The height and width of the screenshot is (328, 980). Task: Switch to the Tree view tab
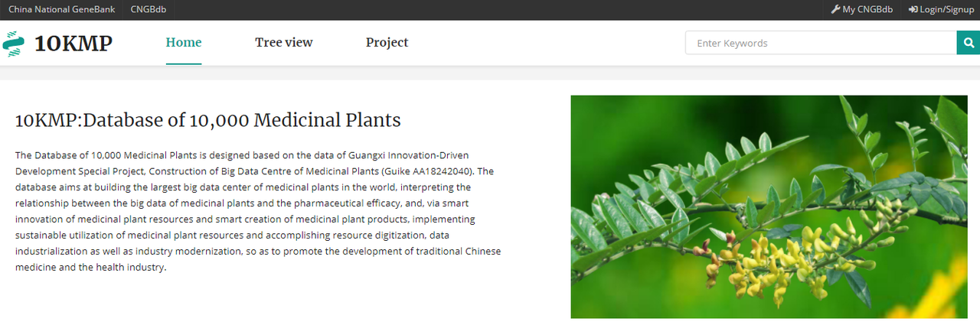pos(284,43)
